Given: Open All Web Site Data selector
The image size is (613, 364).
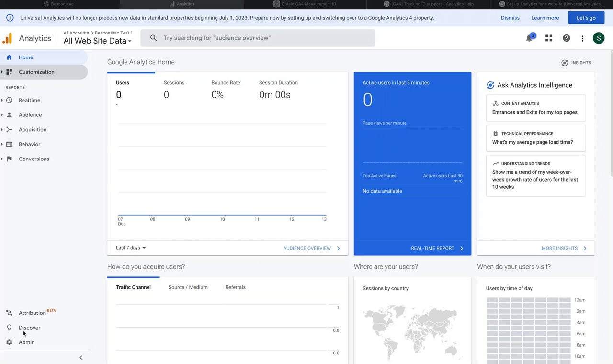Looking at the screenshot, I should pyautogui.click(x=97, y=41).
